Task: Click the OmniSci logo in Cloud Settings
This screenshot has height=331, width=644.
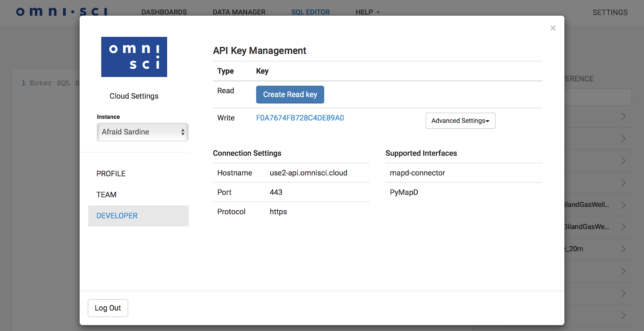Action: pyautogui.click(x=134, y=57)
